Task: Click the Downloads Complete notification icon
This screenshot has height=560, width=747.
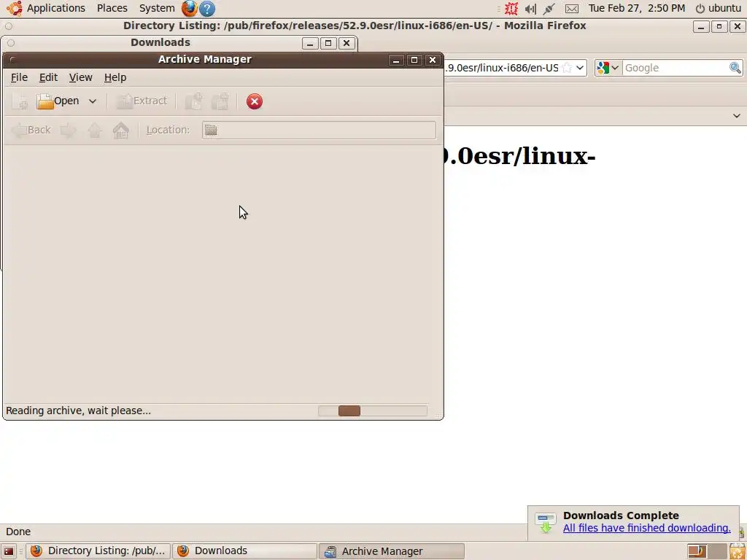Action: 546,523
